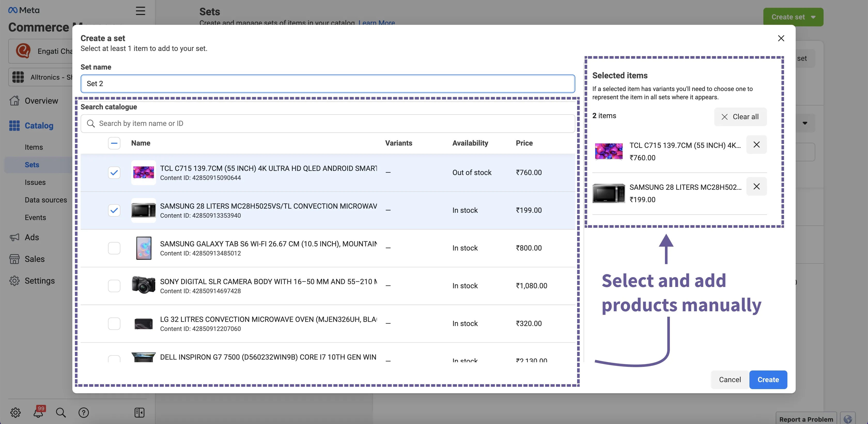
Task: Click the Engati account avatar icon
Action: click(23, 51)
